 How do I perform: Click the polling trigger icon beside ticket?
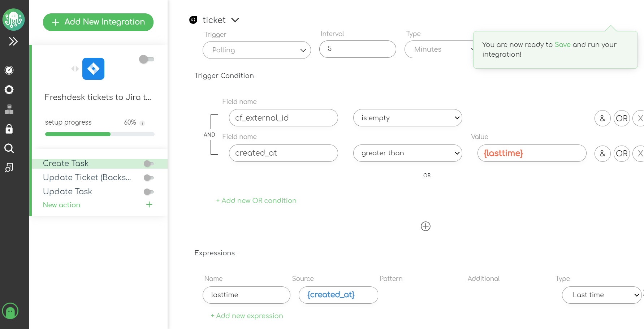193,20
